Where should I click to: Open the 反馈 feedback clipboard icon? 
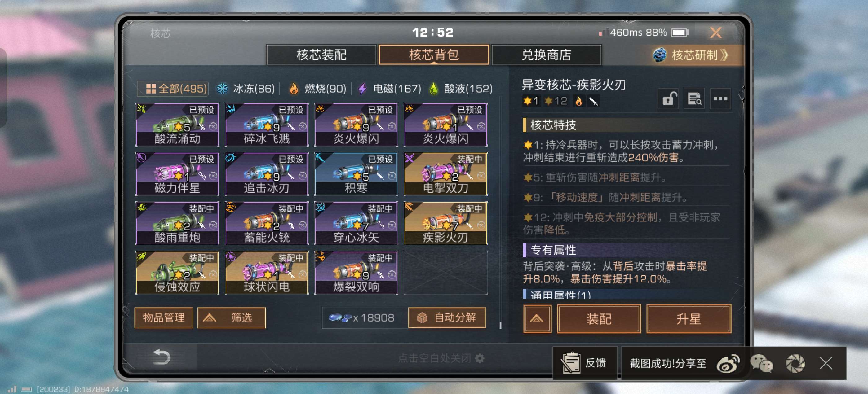click(571, 363)
